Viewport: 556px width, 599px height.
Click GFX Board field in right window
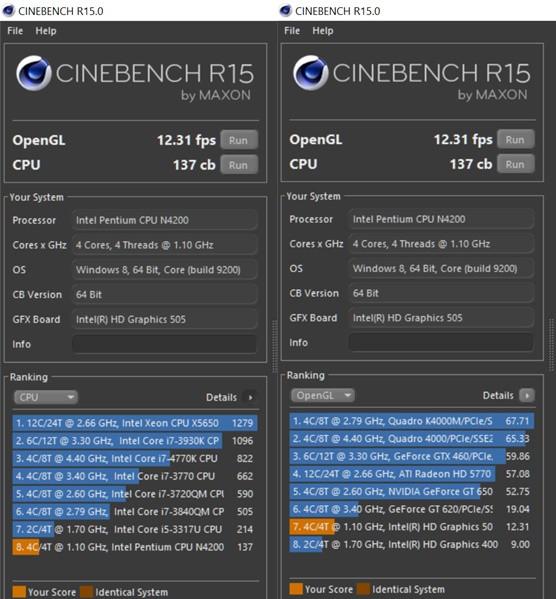coord(441,318)
